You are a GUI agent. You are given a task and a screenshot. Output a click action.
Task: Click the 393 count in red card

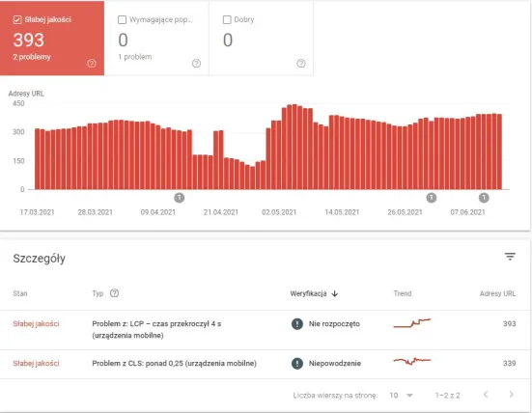[x=29, y=40]
